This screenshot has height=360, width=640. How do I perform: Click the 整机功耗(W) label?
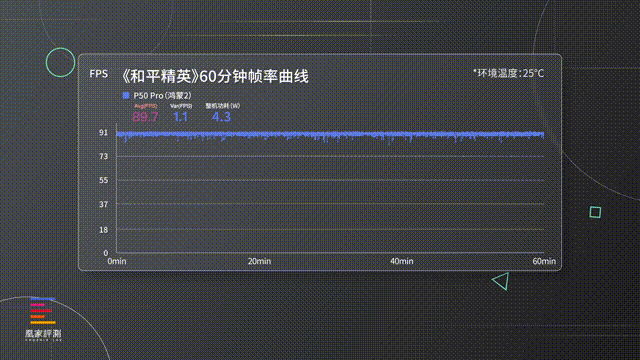222,106
